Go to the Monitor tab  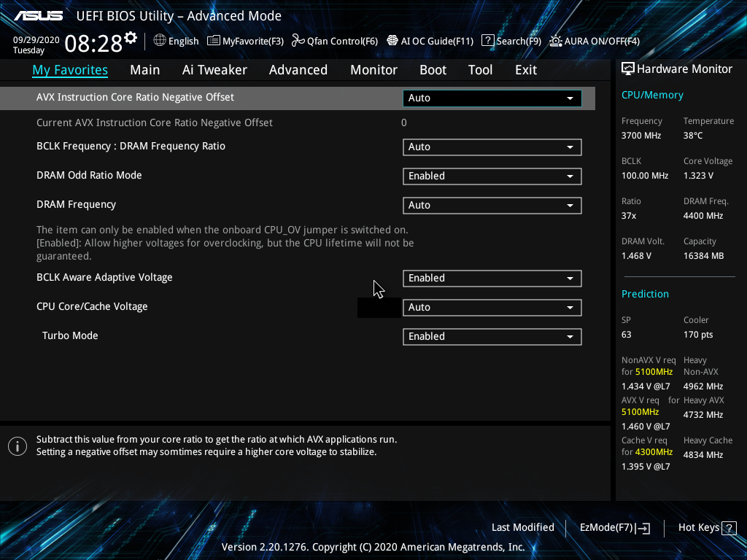tap(373, 70)
